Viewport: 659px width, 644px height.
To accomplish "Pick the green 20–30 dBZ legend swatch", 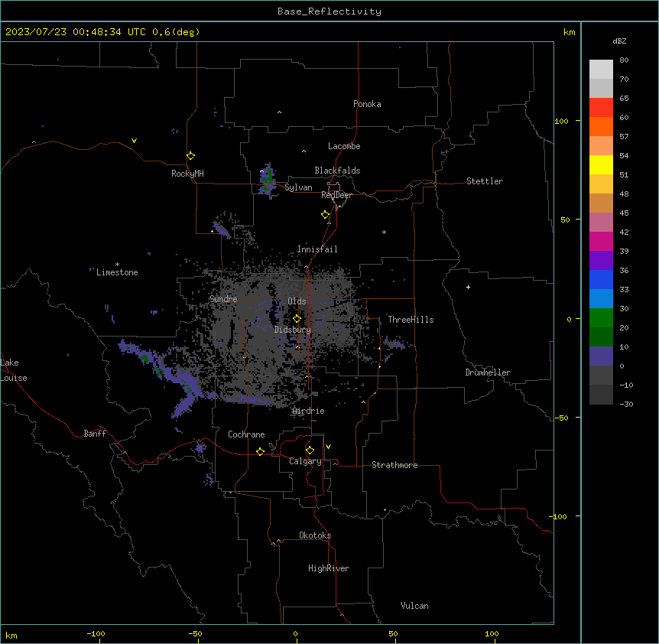I will [601, 318].
